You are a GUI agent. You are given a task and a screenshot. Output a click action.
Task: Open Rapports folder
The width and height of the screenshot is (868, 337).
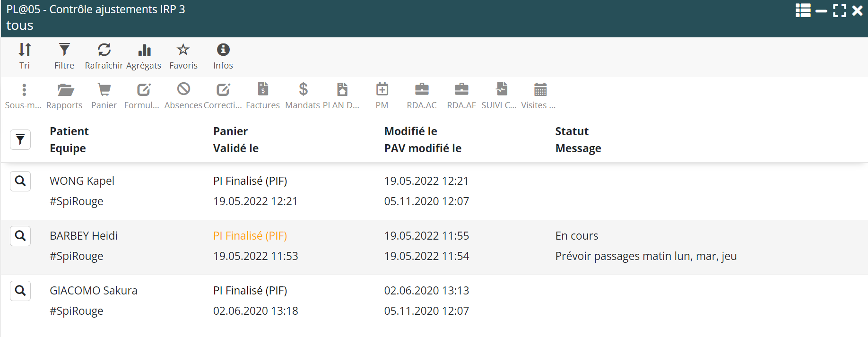coord(64,96)
